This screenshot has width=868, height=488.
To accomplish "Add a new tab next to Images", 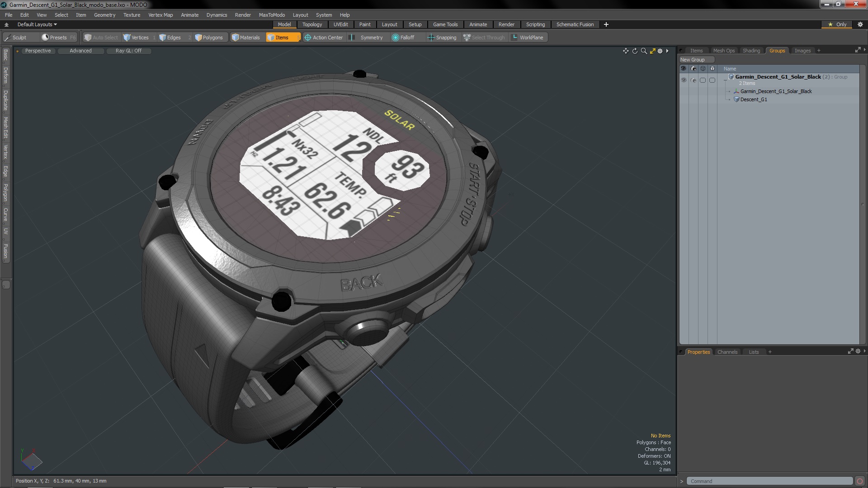I will click(x=819, y=51).
